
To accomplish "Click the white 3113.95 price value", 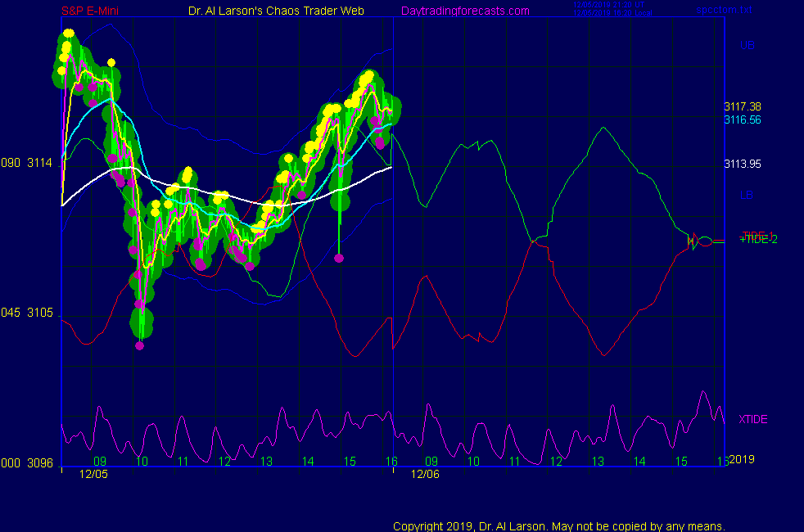I will click(x=743, y=164).
